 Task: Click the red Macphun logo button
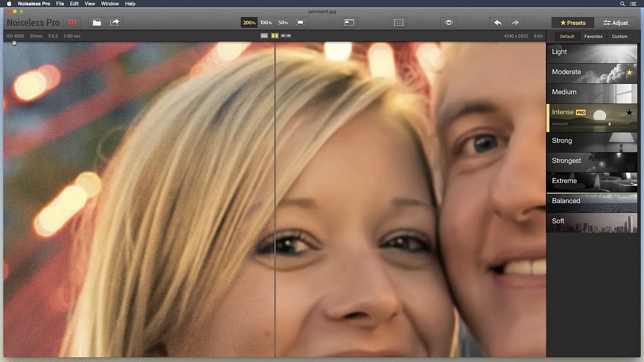[x=72, y=23]
